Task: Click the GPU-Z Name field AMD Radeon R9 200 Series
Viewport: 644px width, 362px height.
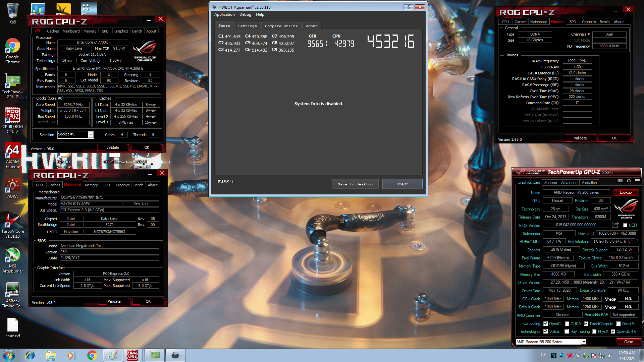Action: (x=576, y=192)
